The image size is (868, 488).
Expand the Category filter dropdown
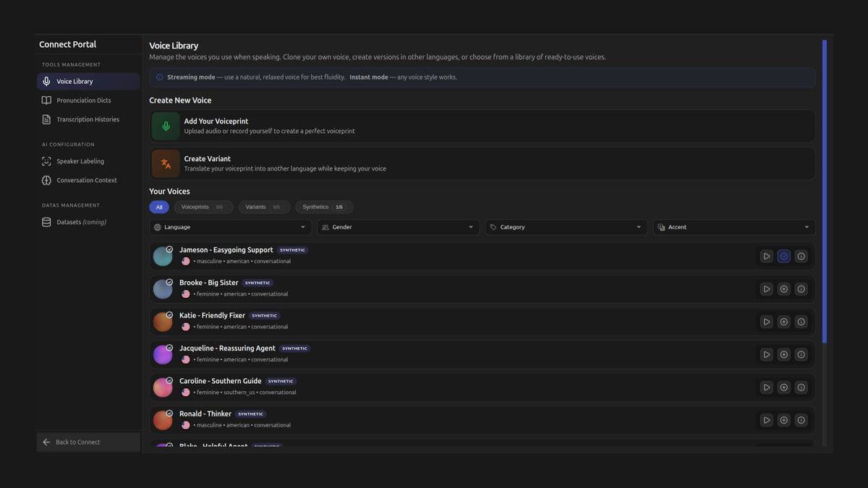(x=566, y=227)
